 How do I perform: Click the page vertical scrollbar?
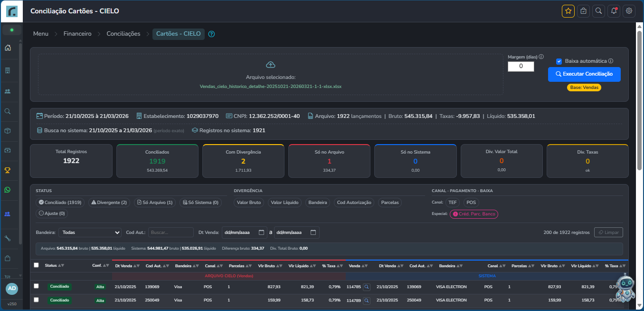(x=639, y=100)
